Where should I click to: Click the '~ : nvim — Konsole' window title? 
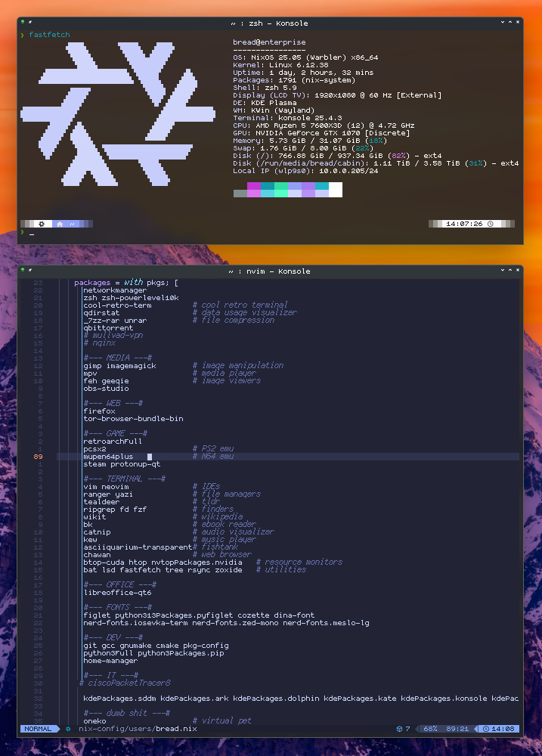pos(270,271)
